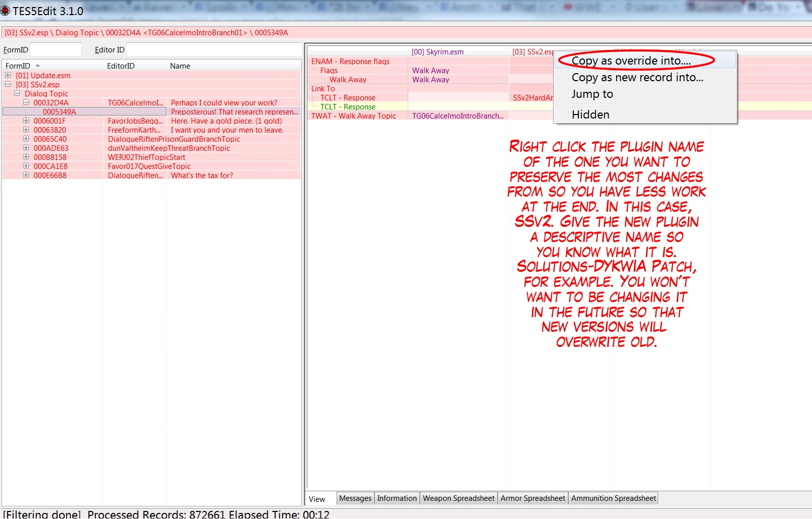This screenshot has width=812, height=519.
Task: Expand record 00063820 FreeformKarth
Action: pos(26,130)
